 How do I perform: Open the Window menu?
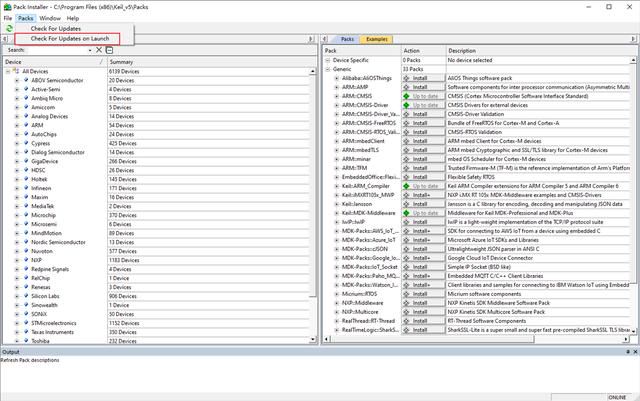(50, 18)
